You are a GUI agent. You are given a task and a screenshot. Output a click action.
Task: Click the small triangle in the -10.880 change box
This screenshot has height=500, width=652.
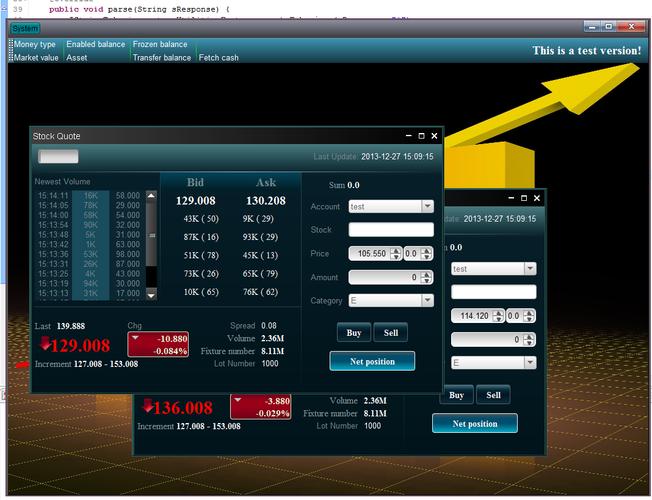pyautogui.click(x=135, y=338)
